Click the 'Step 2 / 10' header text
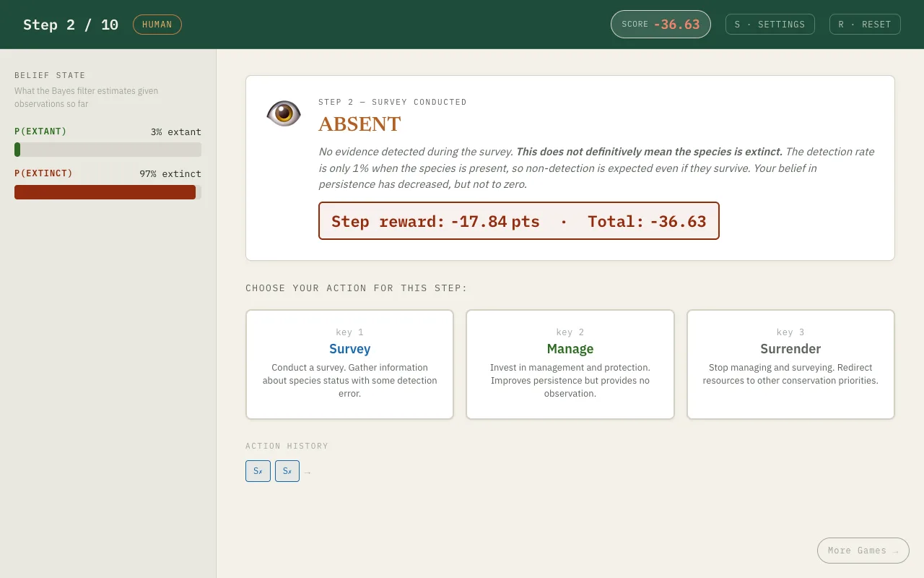The image size is (924, 578). click(71, 25)
